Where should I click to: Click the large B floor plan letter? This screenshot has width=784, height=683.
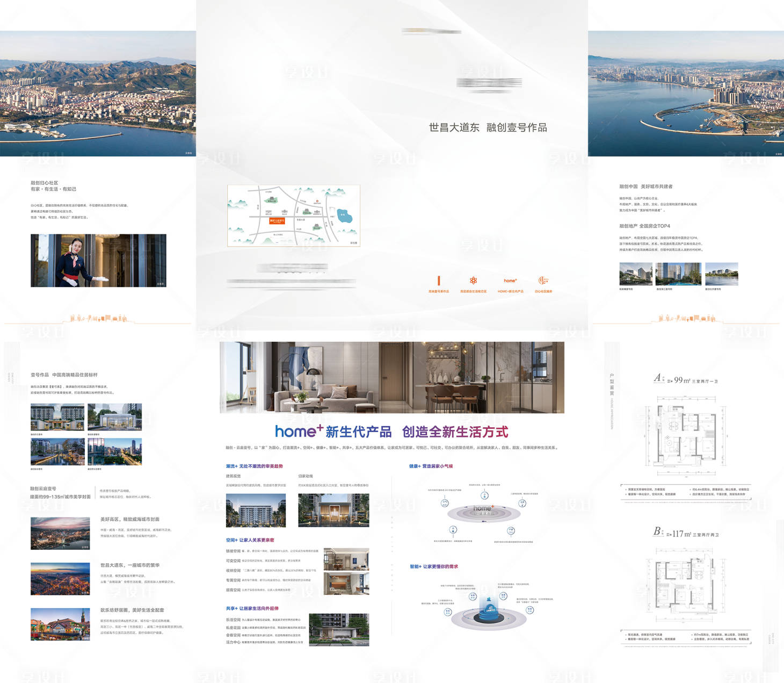coord(657,531)
